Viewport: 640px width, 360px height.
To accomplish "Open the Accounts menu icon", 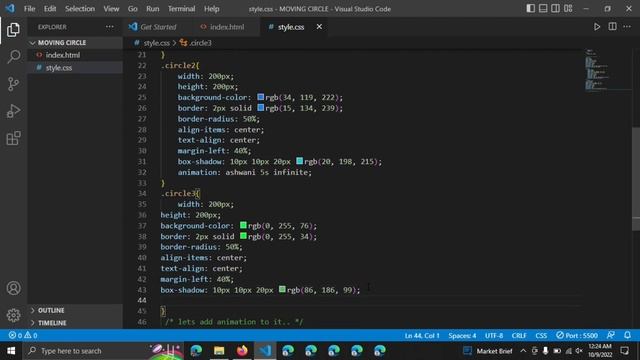I will point(13,288).
